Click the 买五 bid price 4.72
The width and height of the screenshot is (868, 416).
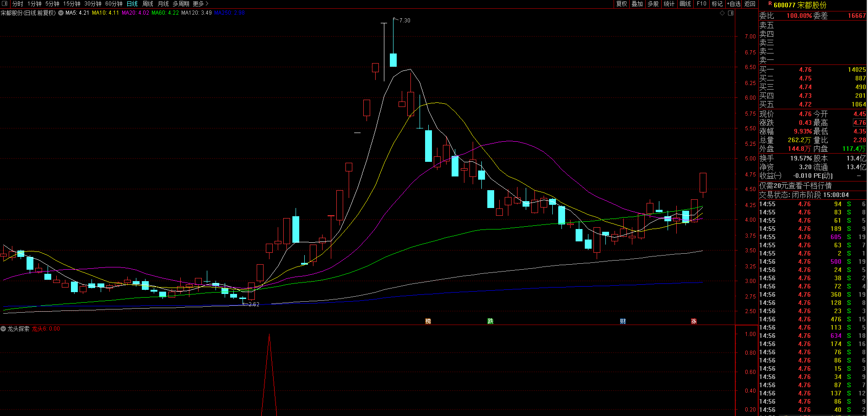(805, 104)
